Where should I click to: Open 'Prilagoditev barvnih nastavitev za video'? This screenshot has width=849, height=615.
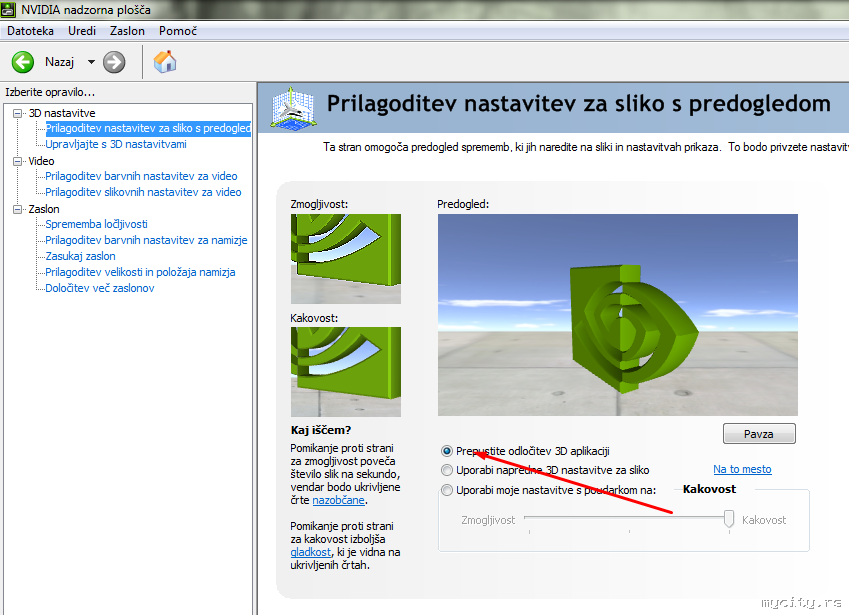coord(141,176)
